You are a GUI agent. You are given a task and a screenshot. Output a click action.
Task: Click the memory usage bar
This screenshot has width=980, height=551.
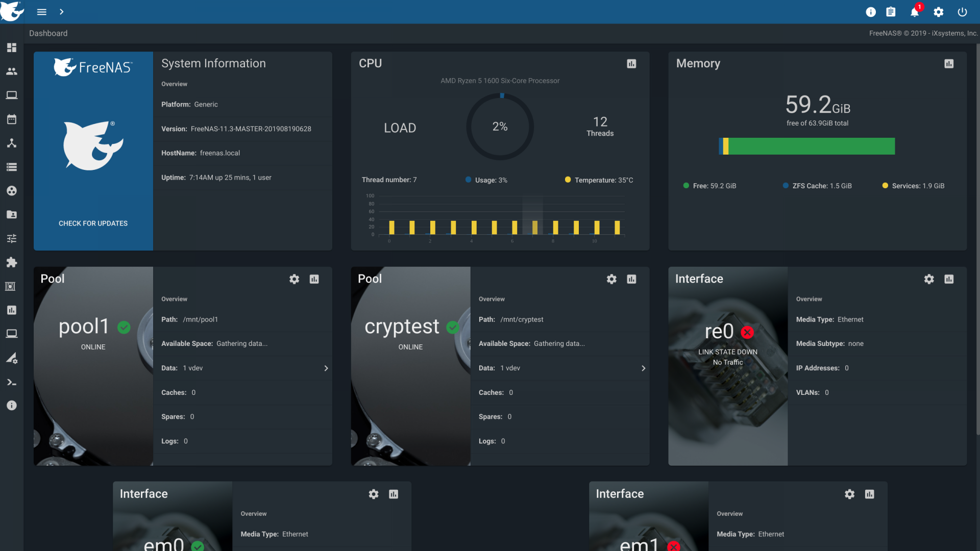pos(806,146)
